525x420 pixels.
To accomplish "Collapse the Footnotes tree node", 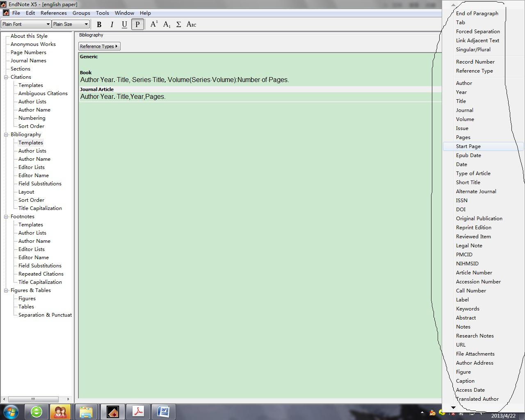I will pyautogui.click(x=6, y=217).
